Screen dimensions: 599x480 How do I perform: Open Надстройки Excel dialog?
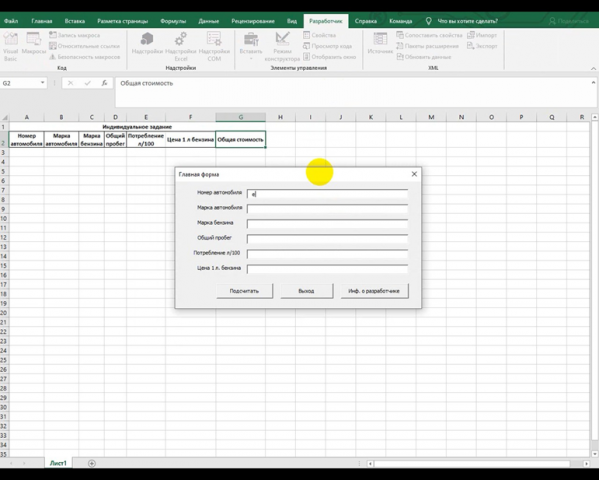[x=181, y=47]
